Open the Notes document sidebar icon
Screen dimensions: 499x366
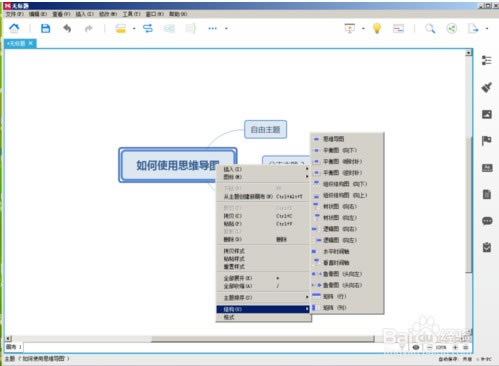[x=487, y=194]
